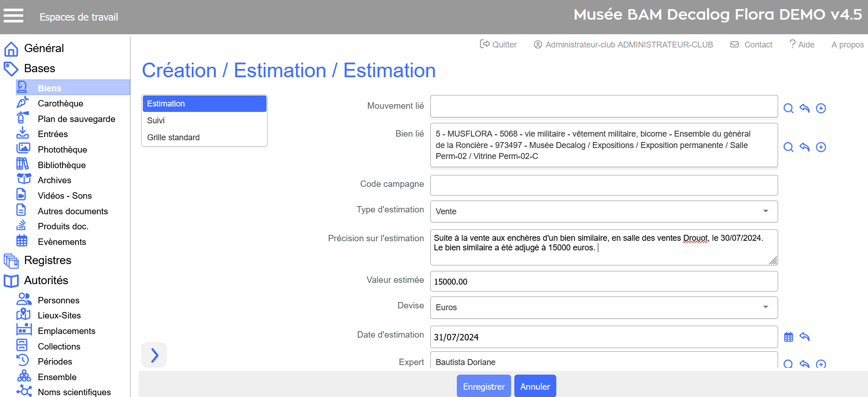The height and width of the screenshot is (397, 868).
Task: Open the Type d'estimation dropdown
Action: pos(603,212)
